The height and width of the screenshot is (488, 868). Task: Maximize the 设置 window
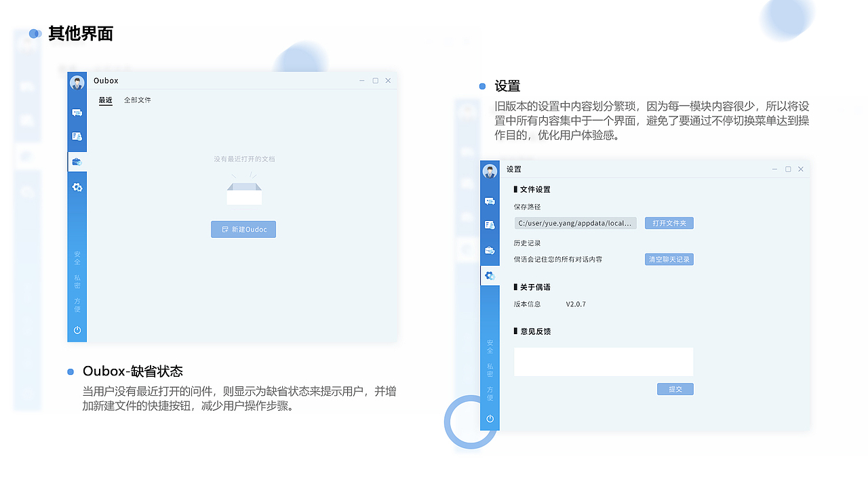click(x=788, y=169)
